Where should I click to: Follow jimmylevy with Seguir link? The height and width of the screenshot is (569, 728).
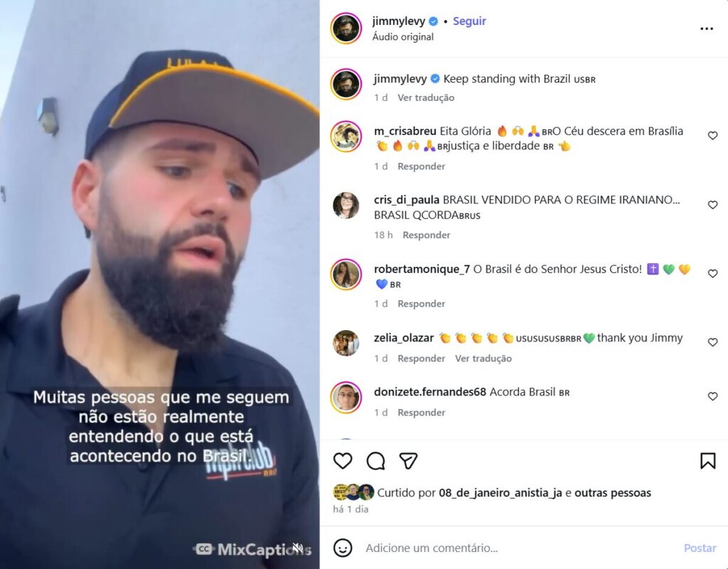coord(469,21)
